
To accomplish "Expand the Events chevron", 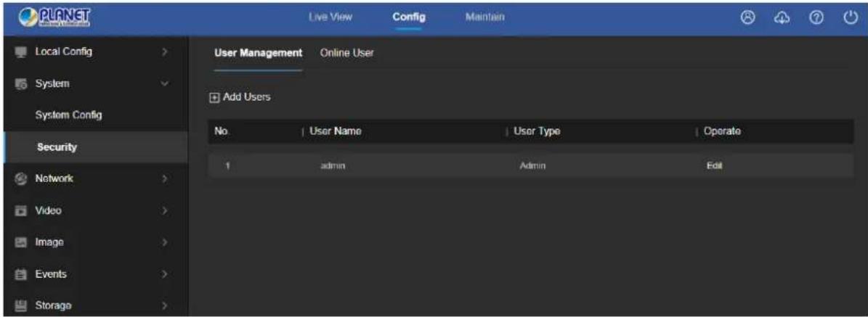I will pos(164,274).
